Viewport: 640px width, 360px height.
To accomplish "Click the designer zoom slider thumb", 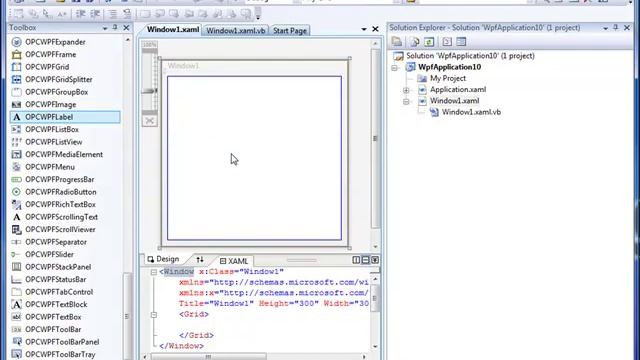I will (150, 91).
